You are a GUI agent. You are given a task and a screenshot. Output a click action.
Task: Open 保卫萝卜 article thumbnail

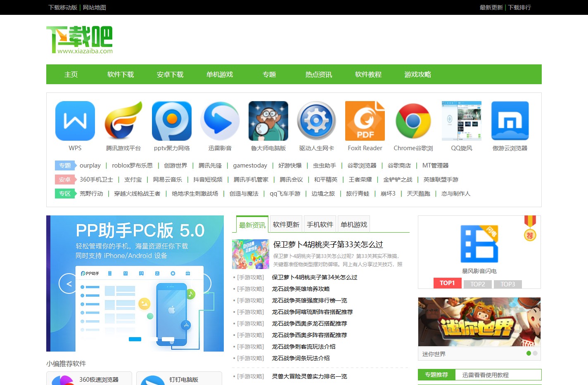click(x=251, y=255)
